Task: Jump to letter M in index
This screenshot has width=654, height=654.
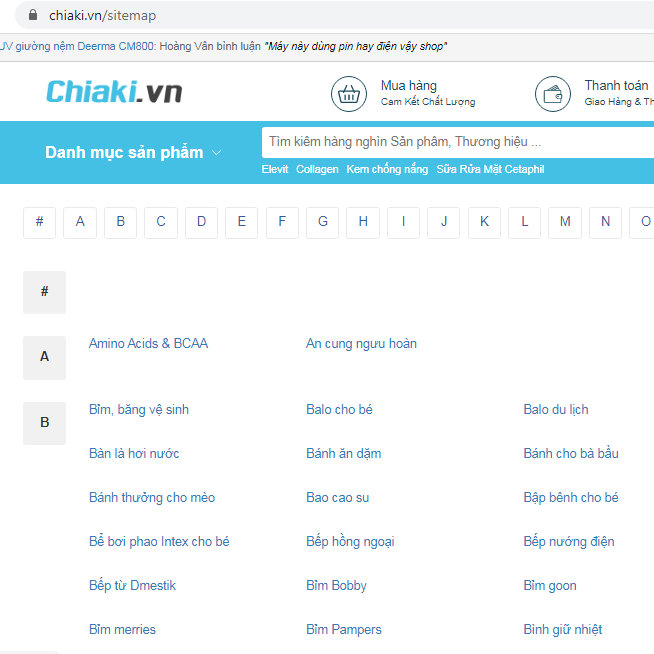Action: [565, 222]
